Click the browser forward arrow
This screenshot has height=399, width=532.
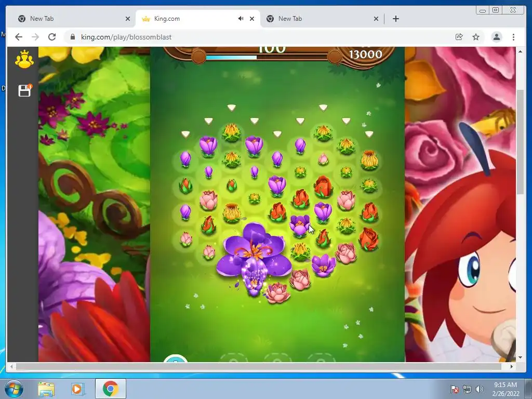pyautogui.click(x=35, y=37)
